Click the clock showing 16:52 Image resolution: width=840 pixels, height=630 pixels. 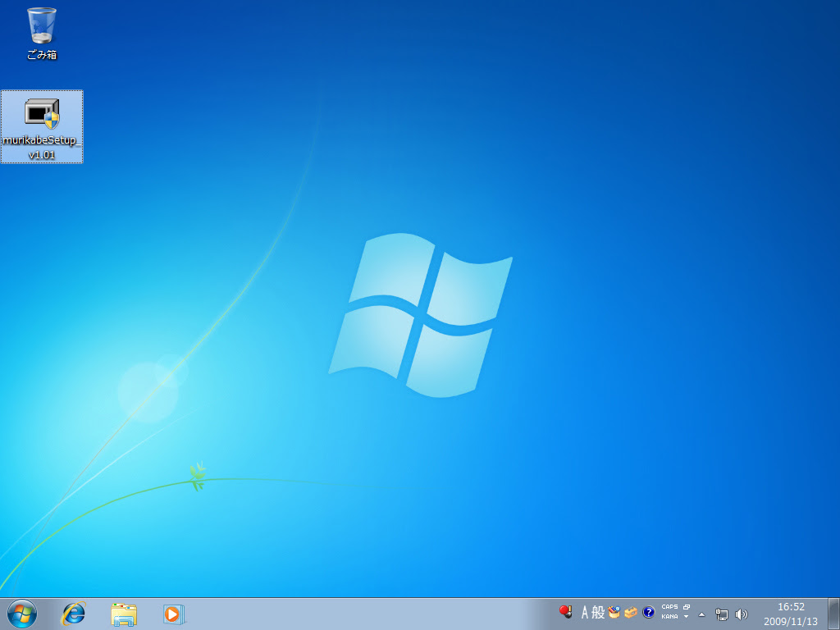791,614
